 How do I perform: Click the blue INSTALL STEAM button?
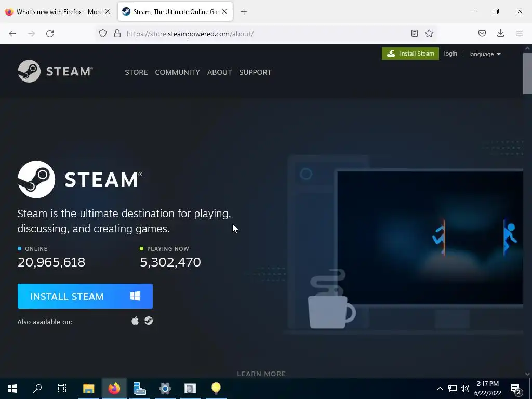(85, 296)
